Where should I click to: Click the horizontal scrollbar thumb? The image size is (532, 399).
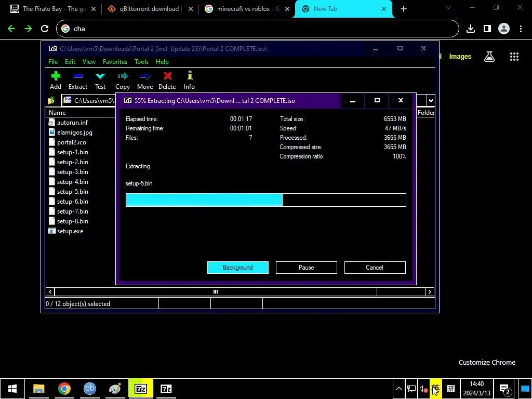click(x=216, y=291)
